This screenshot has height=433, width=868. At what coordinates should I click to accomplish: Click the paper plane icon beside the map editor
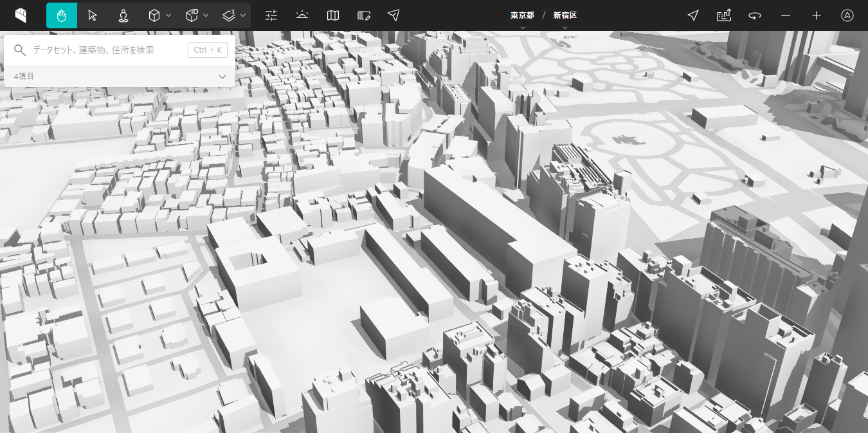(x=394, y=15)
